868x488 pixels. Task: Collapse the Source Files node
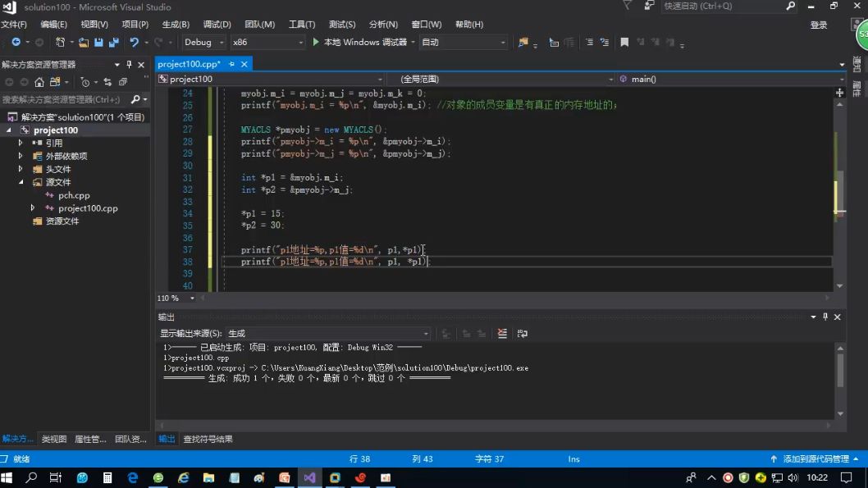21,182
